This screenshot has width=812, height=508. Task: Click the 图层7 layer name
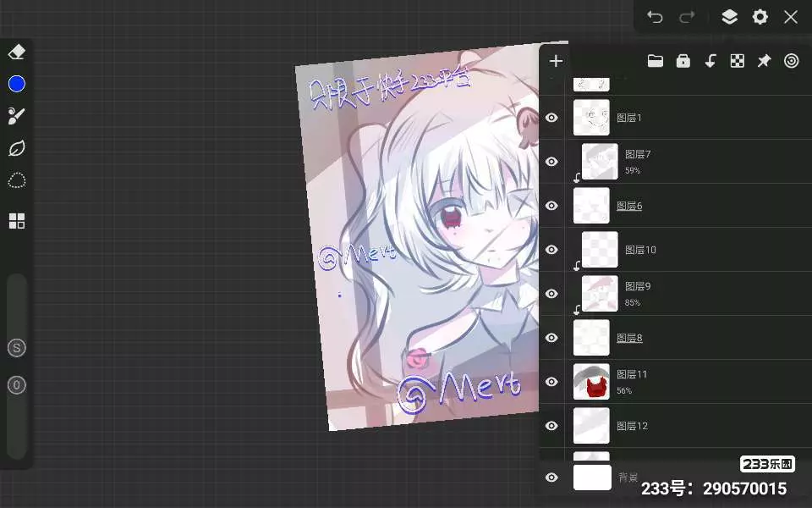point(638,154)
